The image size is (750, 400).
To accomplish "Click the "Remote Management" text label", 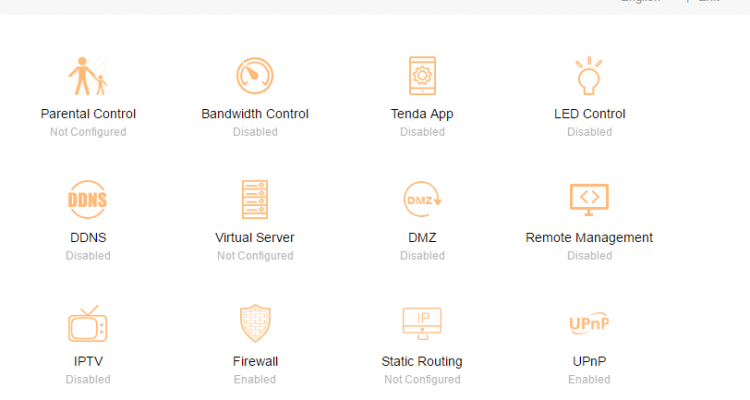I will 589,238.
